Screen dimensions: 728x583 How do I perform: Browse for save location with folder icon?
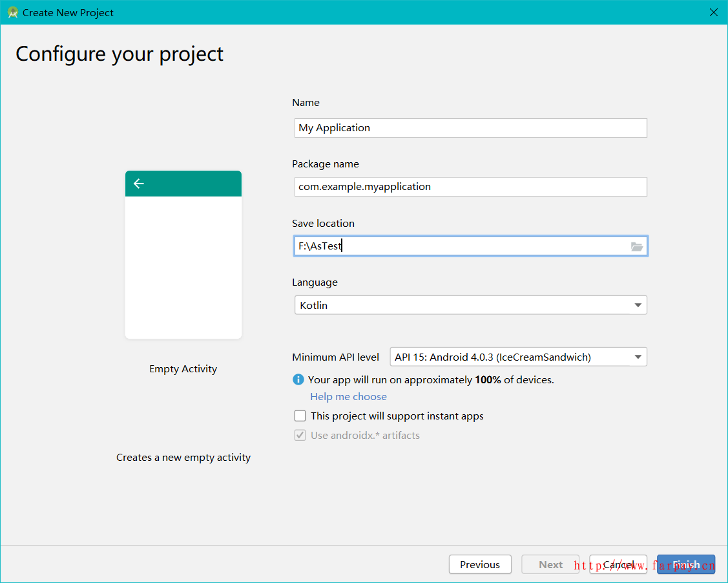click(637, 246)
